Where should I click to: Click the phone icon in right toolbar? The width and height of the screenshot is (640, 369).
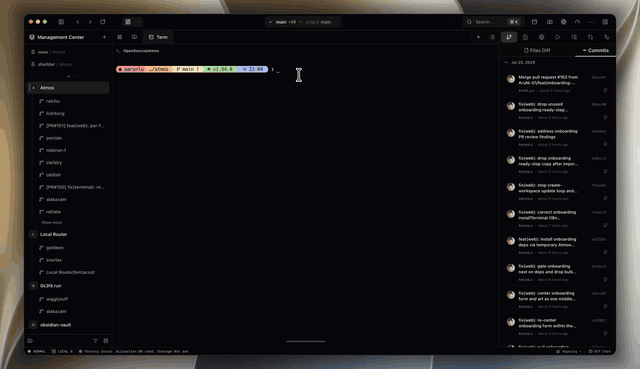click(607, 37)
